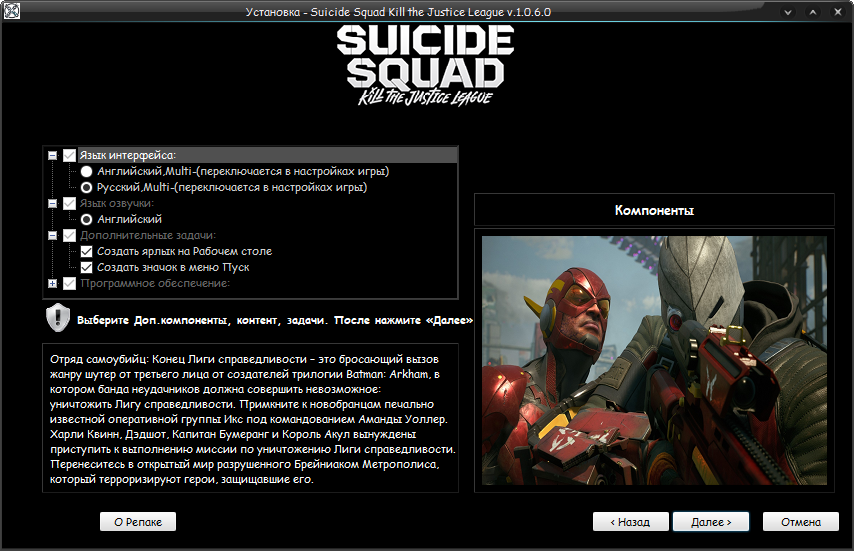Collapse the Дополнительные задачи tree node
The width and height of the screenshot is (854, 551).
point(52,235)
